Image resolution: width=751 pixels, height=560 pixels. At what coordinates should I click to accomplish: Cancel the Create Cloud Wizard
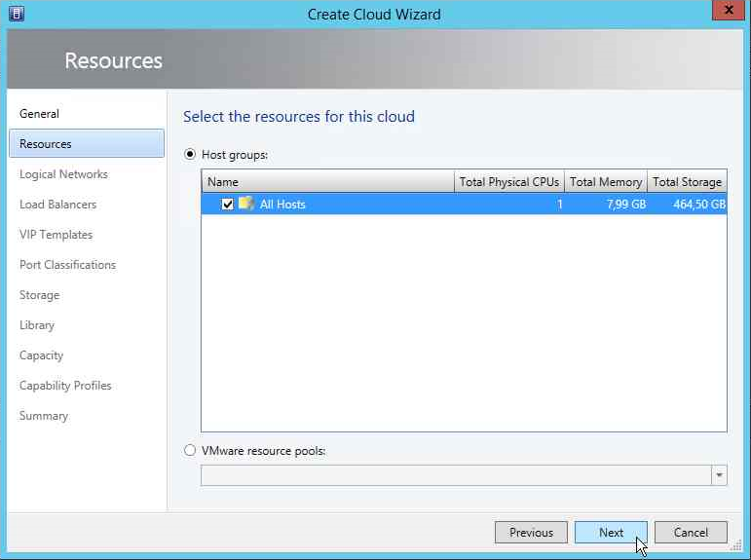coord(691,532)
